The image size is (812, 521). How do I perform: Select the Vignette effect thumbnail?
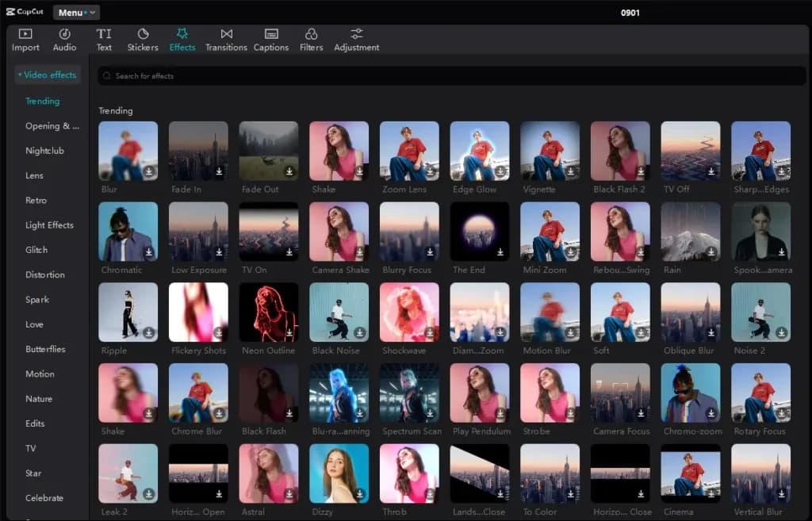(x=550, y=151)
